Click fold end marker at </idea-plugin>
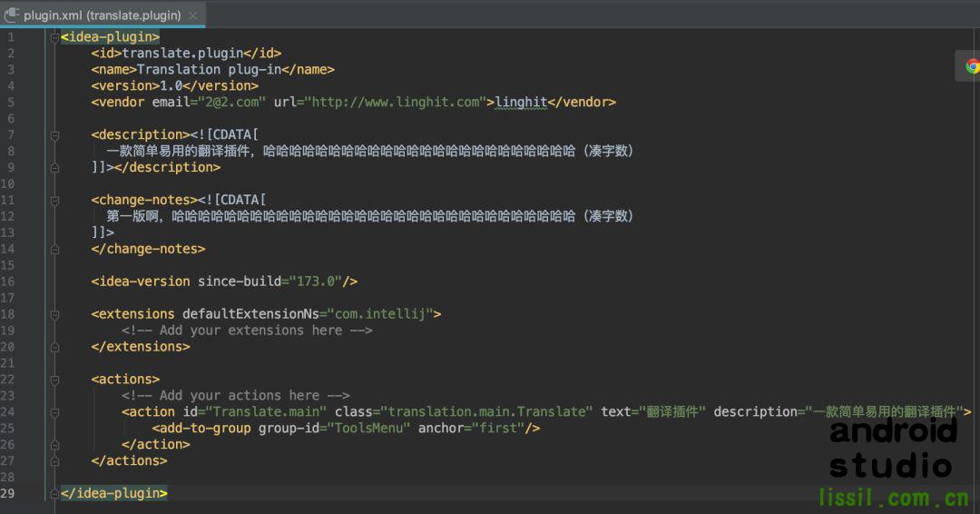This screenshot has width=980, height=514. tap(54, 493)
